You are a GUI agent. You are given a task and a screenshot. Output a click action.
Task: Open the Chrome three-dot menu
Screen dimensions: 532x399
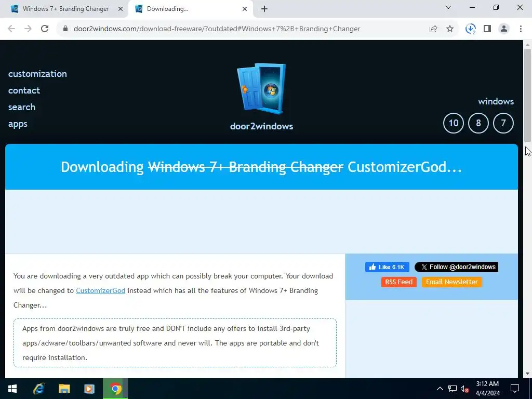[521, 29]
